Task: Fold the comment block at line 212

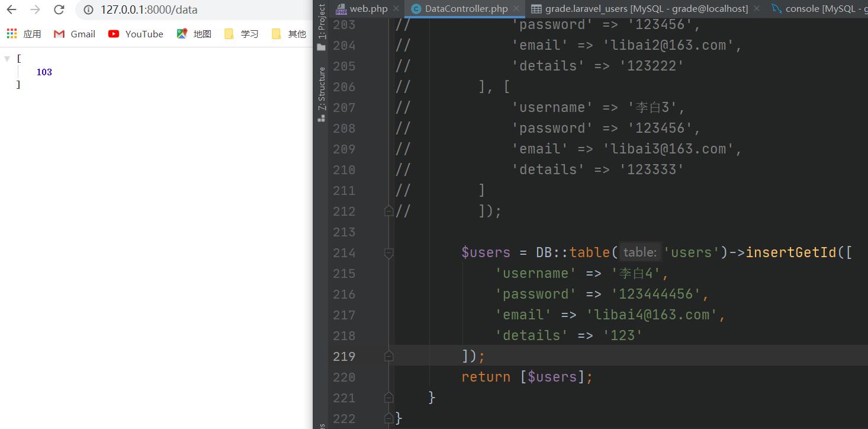Action: 389,211
